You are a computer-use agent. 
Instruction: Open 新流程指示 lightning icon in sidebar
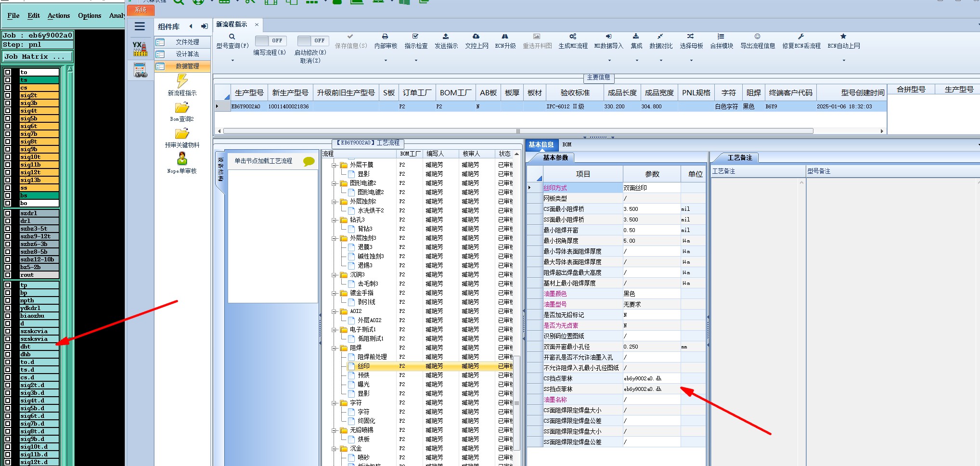182,81
